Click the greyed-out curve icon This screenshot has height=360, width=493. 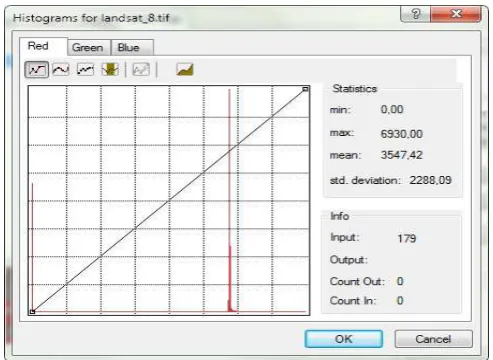pos(141,70)
